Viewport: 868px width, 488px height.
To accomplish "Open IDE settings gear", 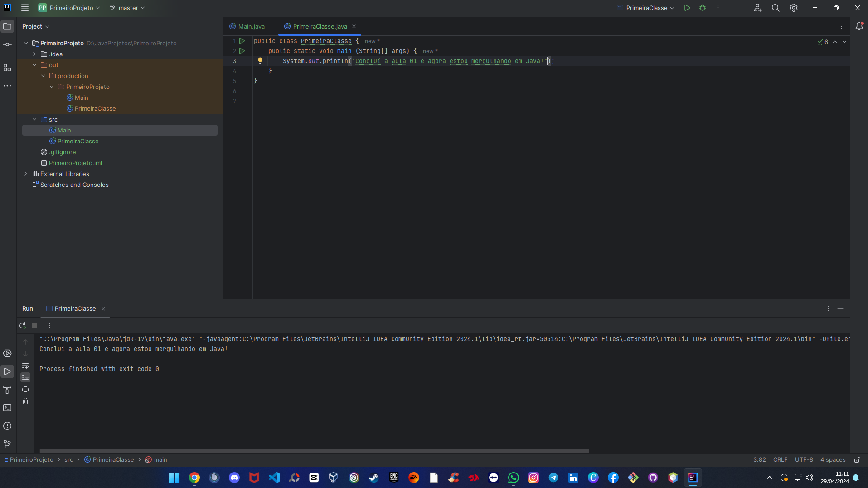I will coord(794,8).
